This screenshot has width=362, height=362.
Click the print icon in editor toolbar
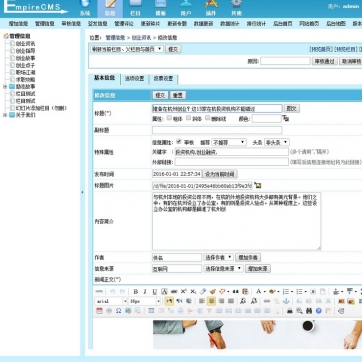pyautogui.click(x=290, y=311)
